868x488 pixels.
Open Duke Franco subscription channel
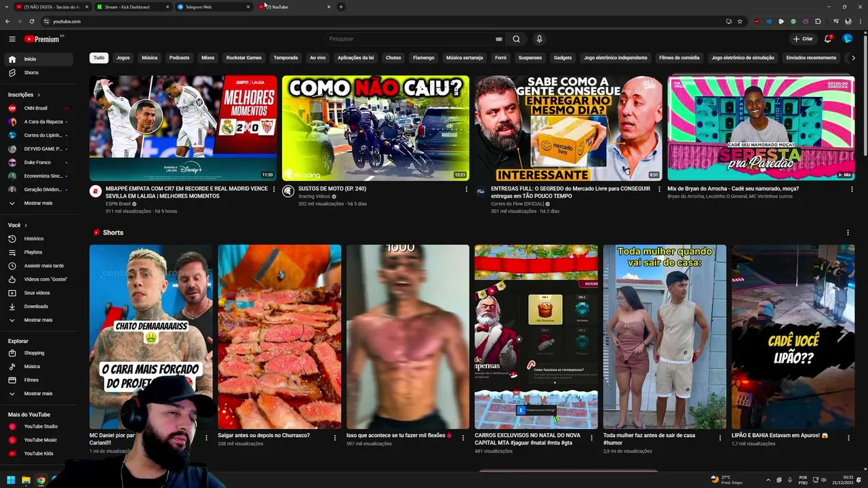tap(39, 163)
